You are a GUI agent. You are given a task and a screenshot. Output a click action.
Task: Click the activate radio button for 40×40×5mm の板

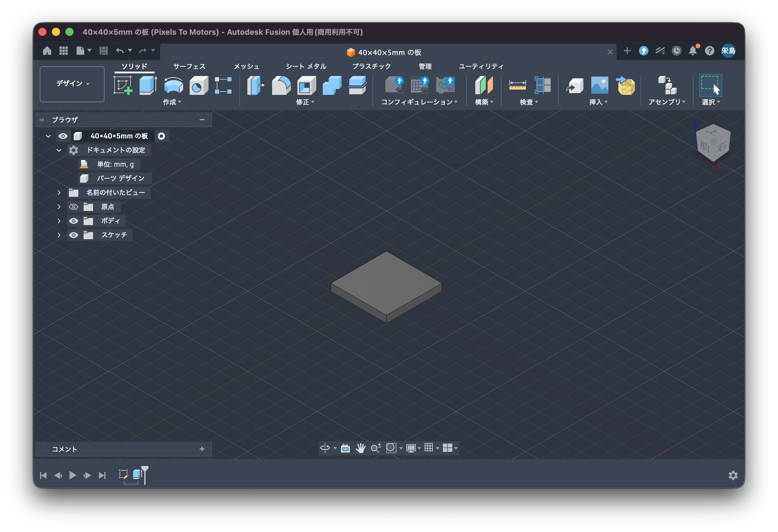(x=161, y=136)
